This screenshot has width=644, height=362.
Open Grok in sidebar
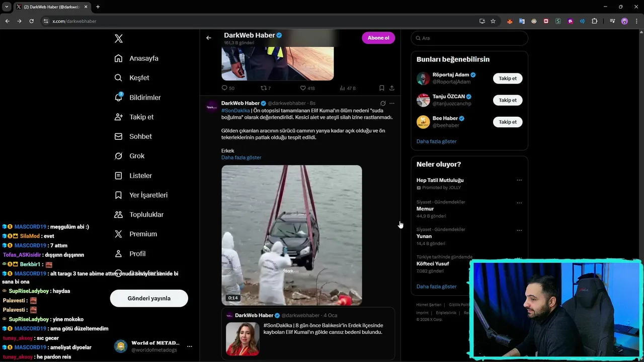(x=129, y=156)
